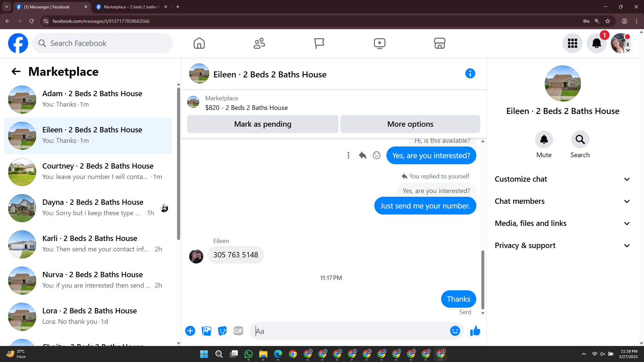Close the Marketplace 2 beds 2 baths tab
The width and height of the screenshot is (644, 362).
pos(166,7)
